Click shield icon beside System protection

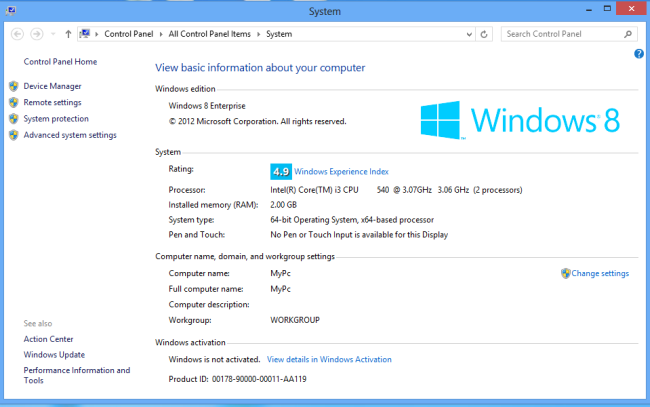coord(14,119)
